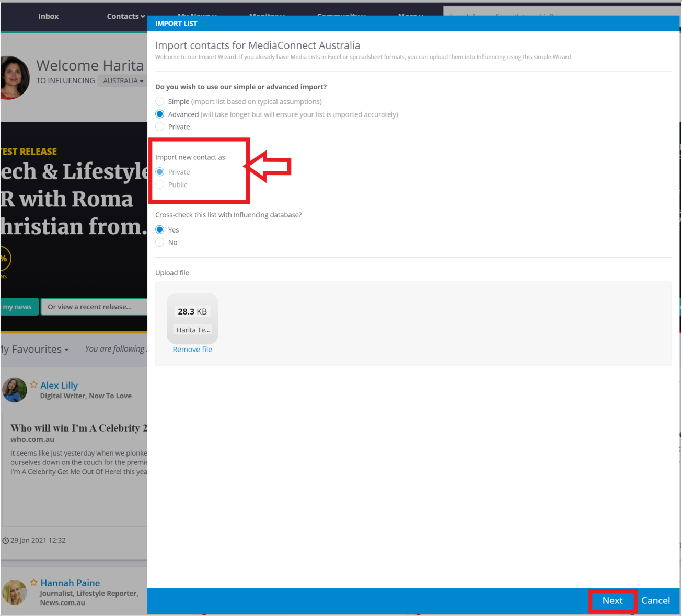Click Hannah Paine's avatar photo
The width and height of the screenshot is (682, 616).
(x=15, y=592)
